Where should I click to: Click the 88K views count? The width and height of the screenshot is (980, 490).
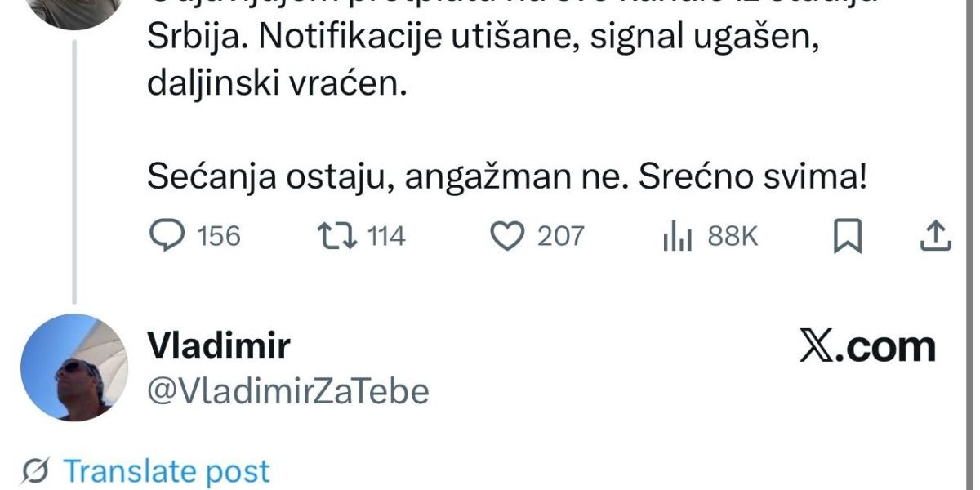click(733, 237)
